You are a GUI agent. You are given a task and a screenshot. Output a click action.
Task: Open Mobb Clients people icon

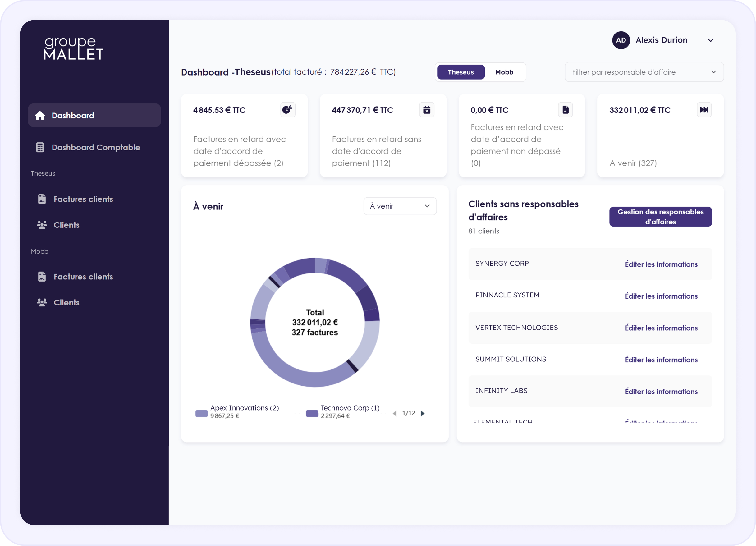(42, 302)
